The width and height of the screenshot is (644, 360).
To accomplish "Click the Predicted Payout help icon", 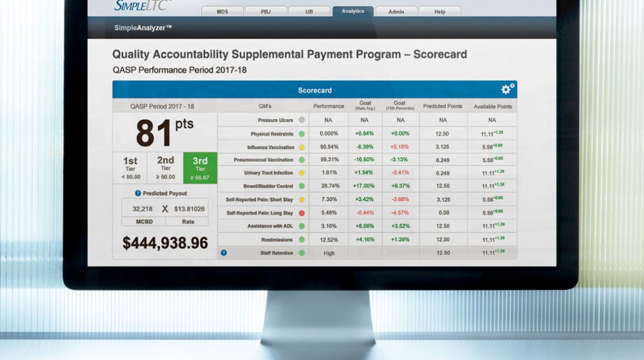I will pos(138,193).
